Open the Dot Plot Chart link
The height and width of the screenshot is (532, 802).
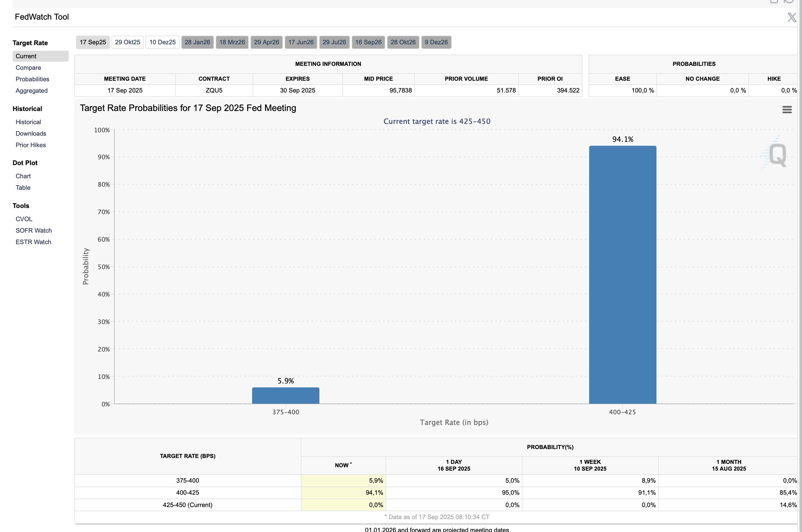click(23, 176)
